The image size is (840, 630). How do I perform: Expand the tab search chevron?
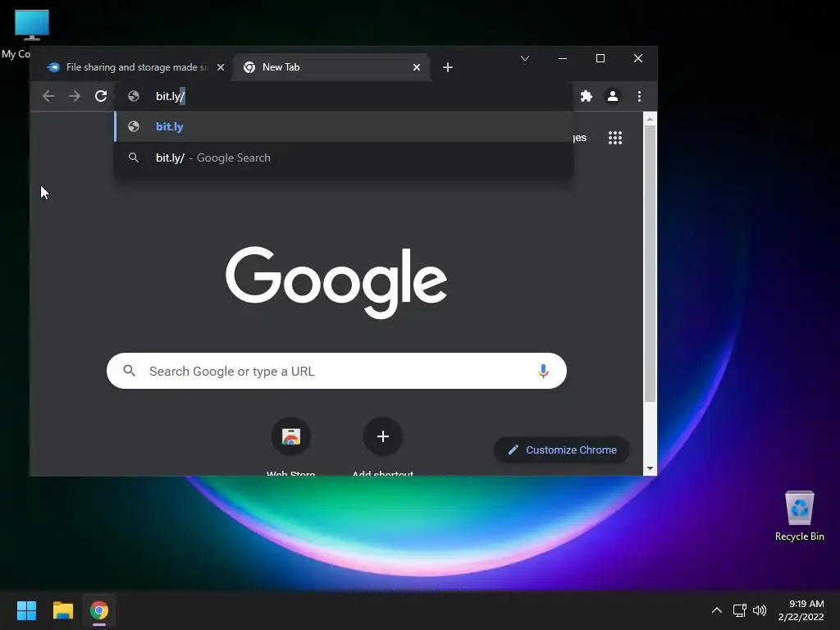(x=525, y=58)
